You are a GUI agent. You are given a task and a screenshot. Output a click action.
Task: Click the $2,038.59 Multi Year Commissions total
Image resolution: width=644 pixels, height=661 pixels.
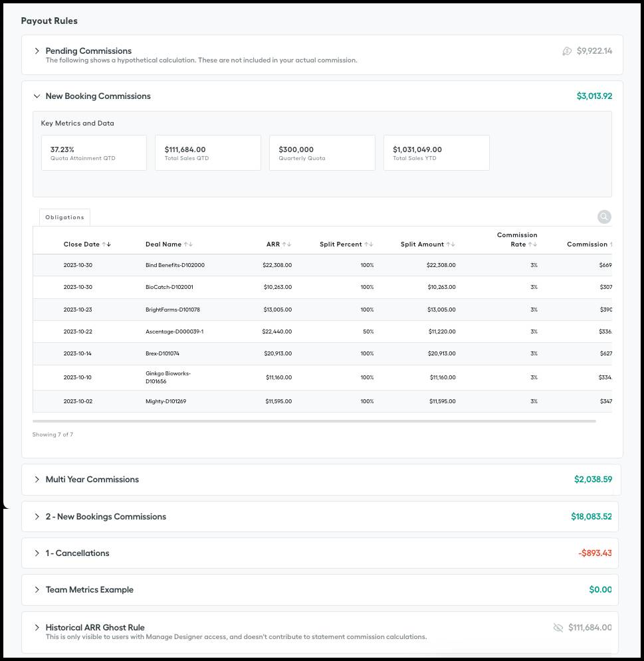pos(593,480)
